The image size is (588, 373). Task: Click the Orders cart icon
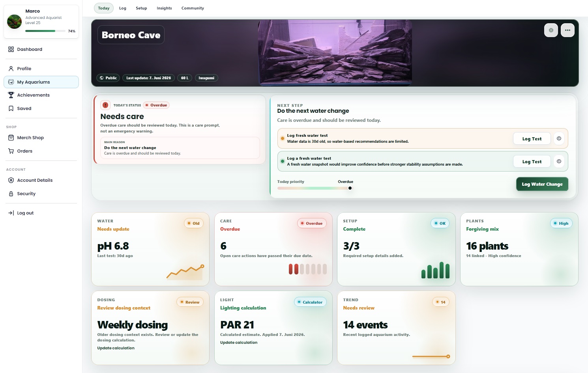[11, 151]
